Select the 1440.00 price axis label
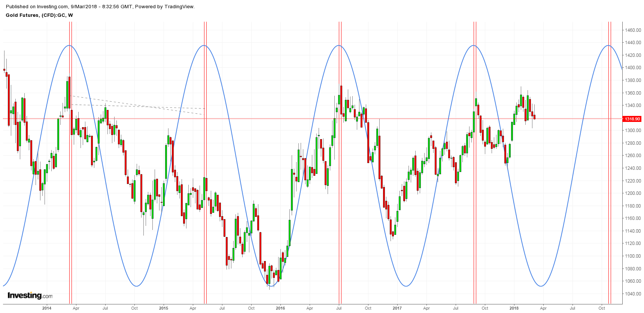 (633, 43)
